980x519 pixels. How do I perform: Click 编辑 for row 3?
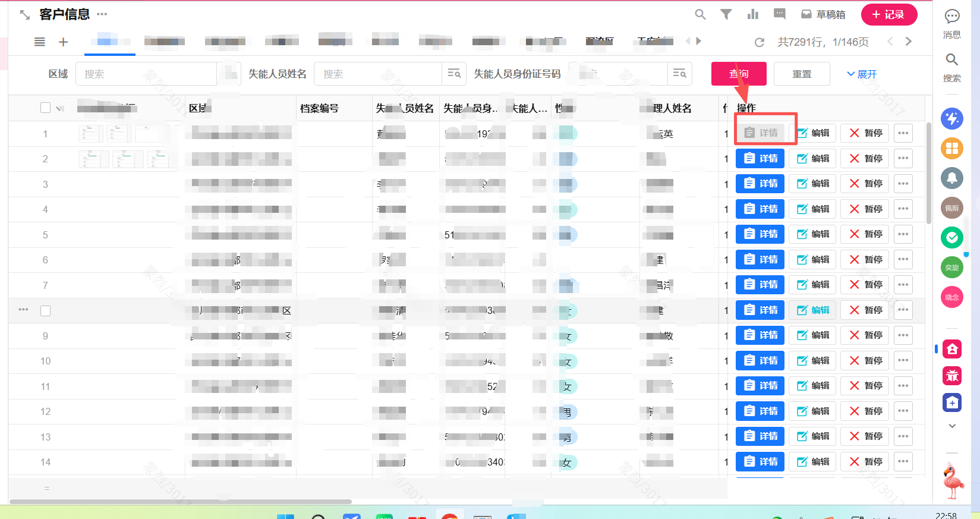tap(813, 184)
